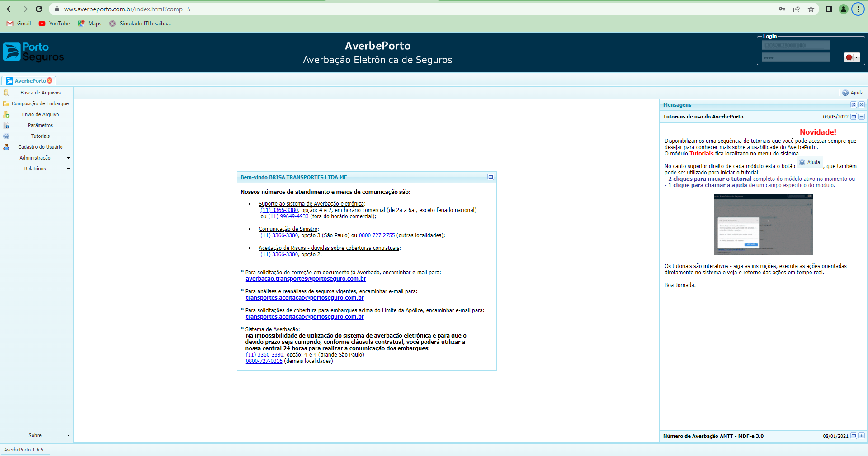Open the Chrome profile avatar
Image resolution: width=868 pixels, height=456 pixels.
[x=844, y=9]
